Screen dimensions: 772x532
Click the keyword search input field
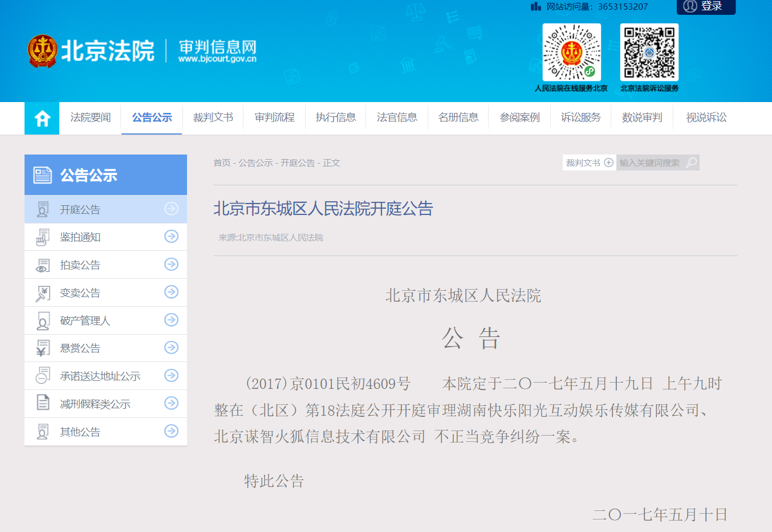(650, 163)
